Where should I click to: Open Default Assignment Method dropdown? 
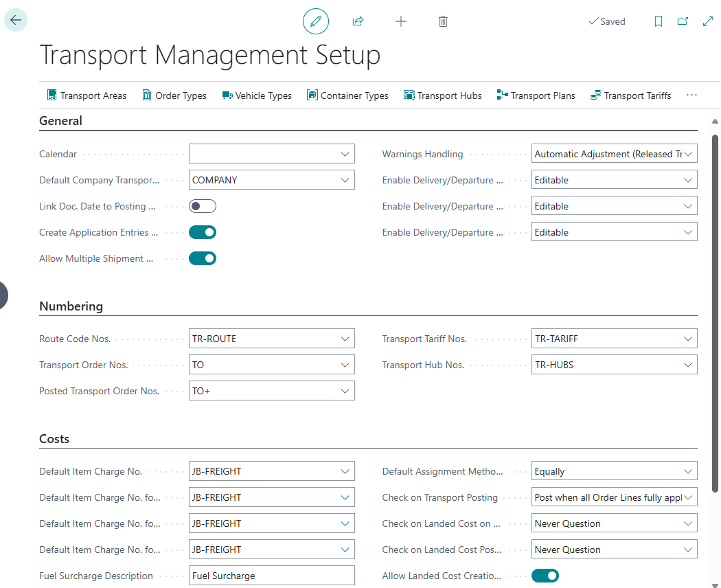(x=687, y=471)
